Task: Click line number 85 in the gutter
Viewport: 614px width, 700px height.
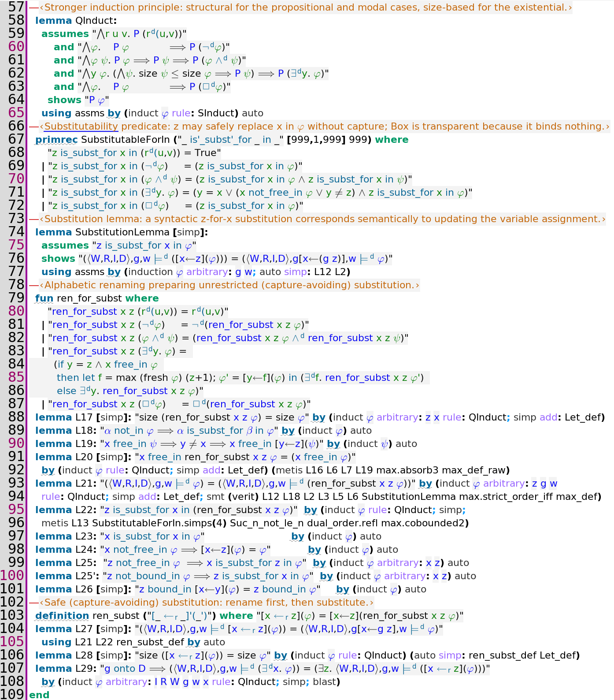Action: (16, 377)
